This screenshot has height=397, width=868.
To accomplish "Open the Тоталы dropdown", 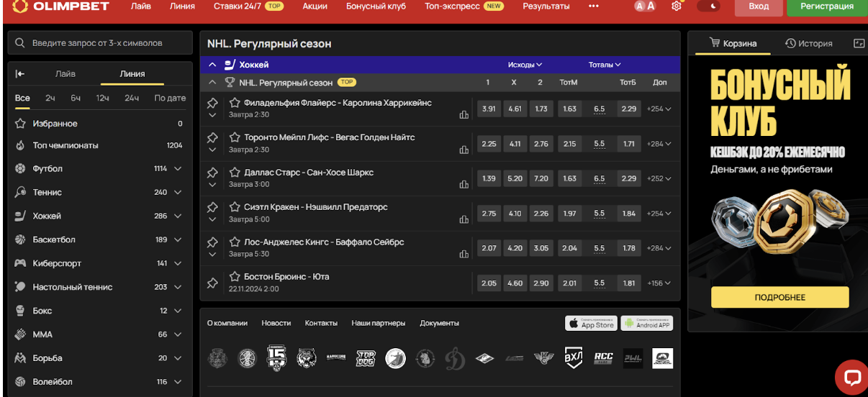I will (605, 65).
